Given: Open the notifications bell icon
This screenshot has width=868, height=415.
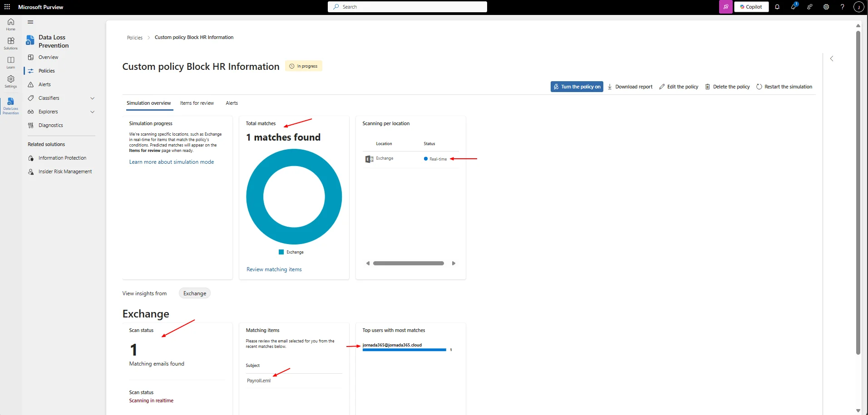Looking at the screenshot, I should 777,7.
